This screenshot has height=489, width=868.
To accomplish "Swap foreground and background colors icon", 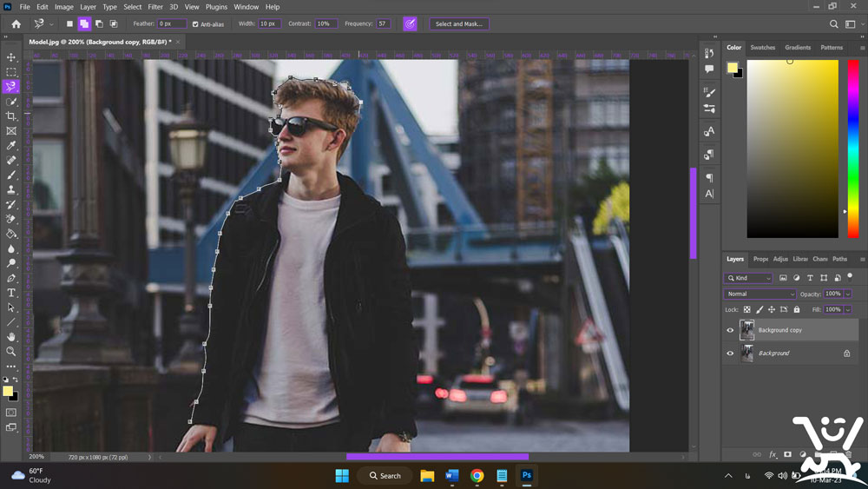I will (15, 380).
